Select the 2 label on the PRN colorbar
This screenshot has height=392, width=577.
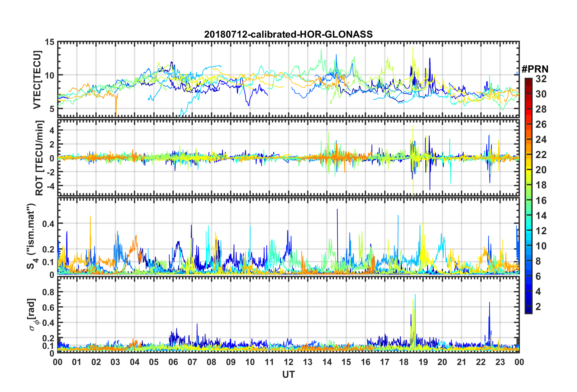(x=538, y=307)
